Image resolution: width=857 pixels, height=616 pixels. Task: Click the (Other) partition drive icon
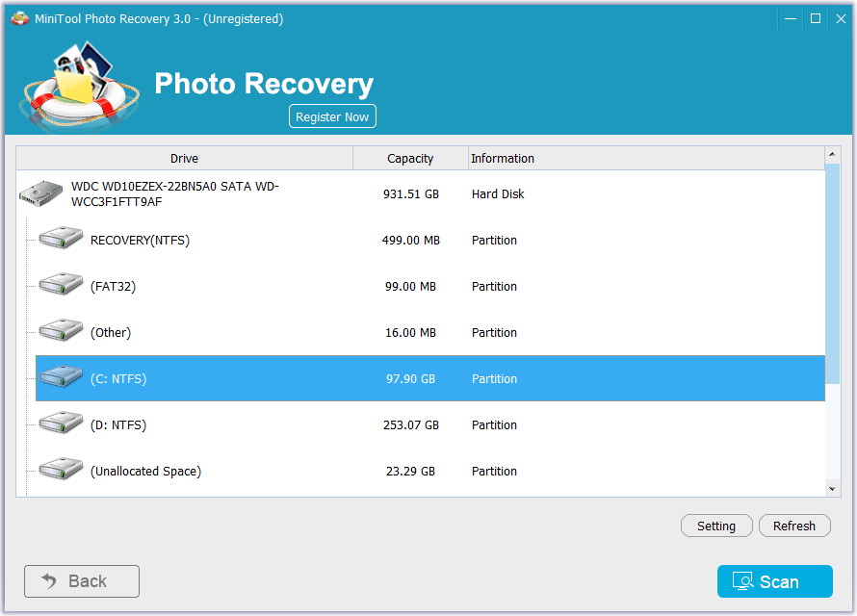[61, 330]
